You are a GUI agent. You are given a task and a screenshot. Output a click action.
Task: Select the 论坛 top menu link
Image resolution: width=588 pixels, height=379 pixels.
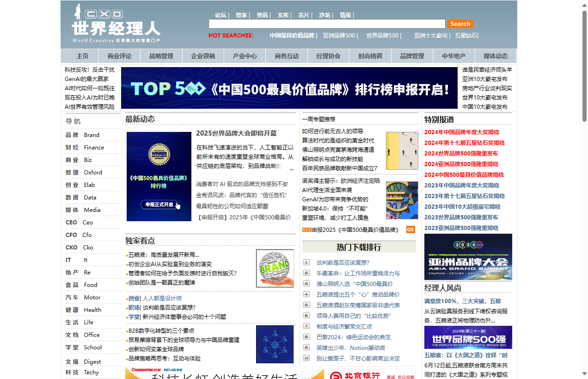(221, 15)
